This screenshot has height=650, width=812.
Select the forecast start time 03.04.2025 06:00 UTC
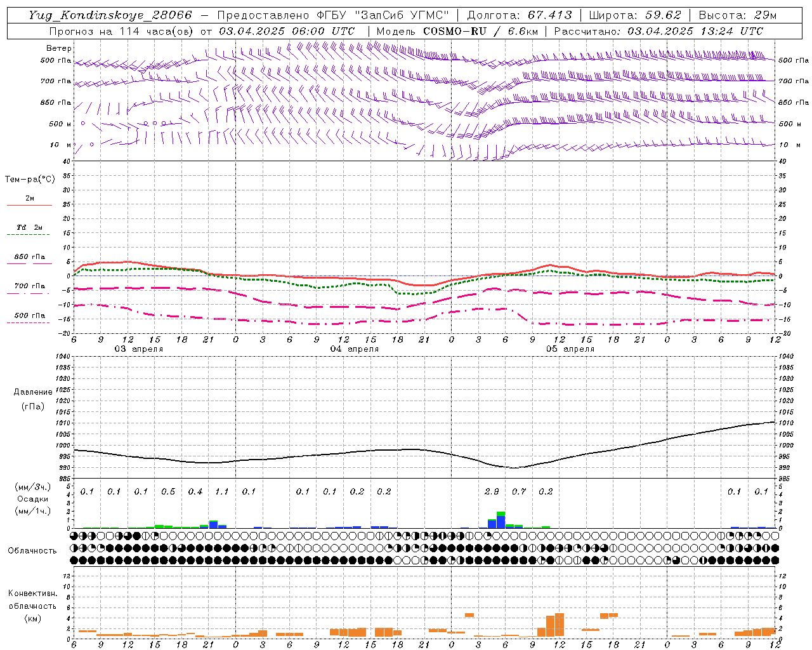[287, 31]
